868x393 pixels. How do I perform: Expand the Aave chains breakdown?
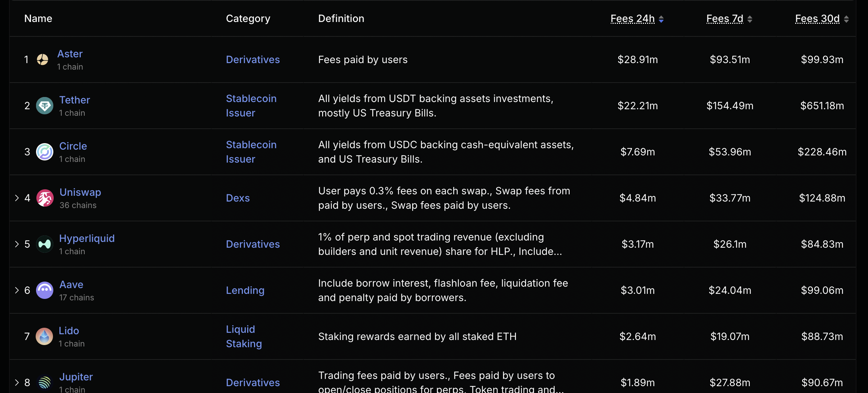17,290
